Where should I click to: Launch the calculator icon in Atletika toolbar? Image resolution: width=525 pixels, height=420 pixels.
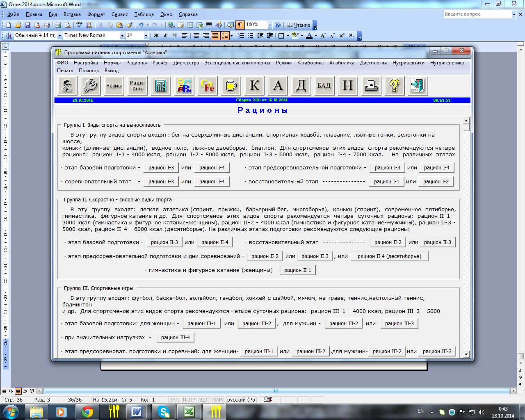tap(161, 86)
